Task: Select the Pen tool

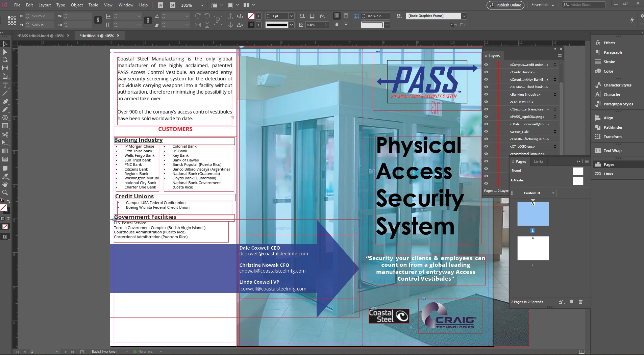Action: point(5,101)
